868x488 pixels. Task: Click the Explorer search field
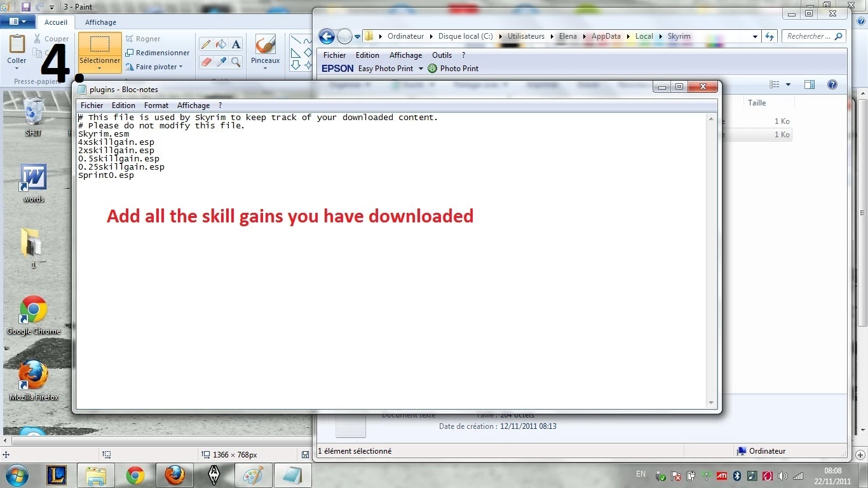(x=813, y=36)
